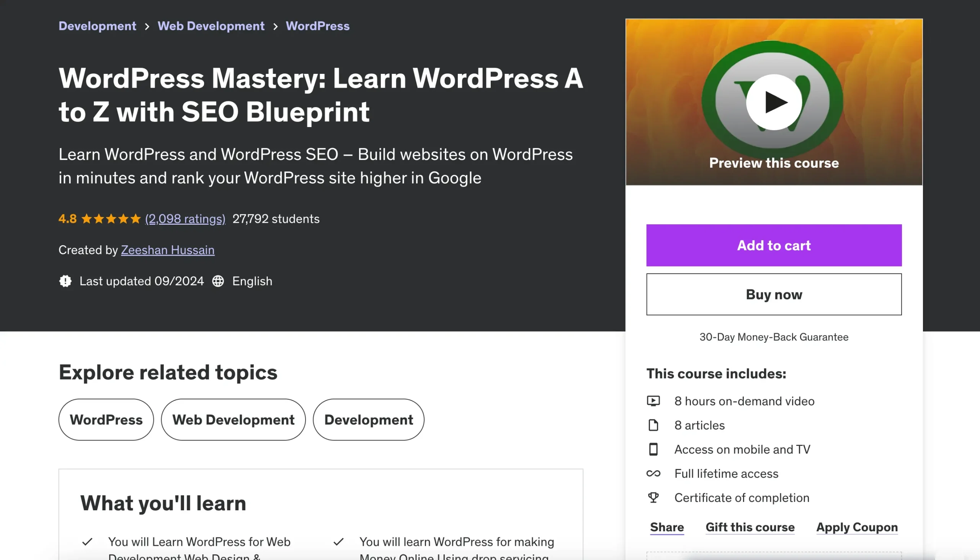Click the last updated alert badge icon
980x560 pixels.
(65, 281)
